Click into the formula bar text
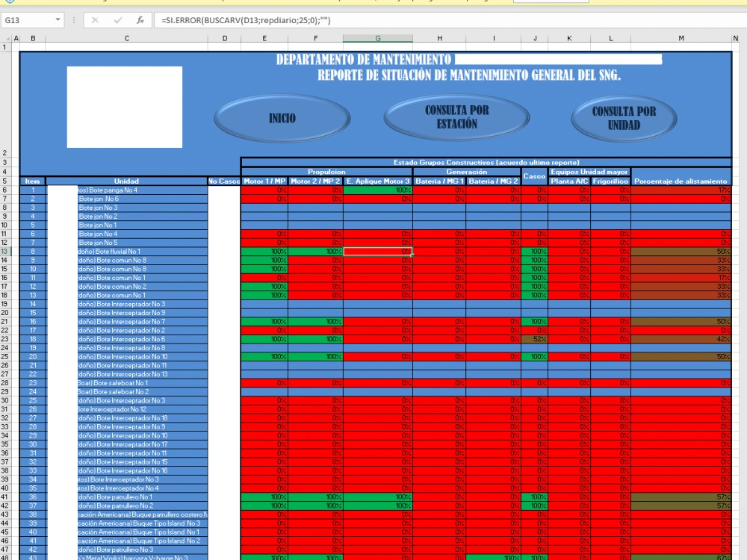 click(x=447, y=20)
